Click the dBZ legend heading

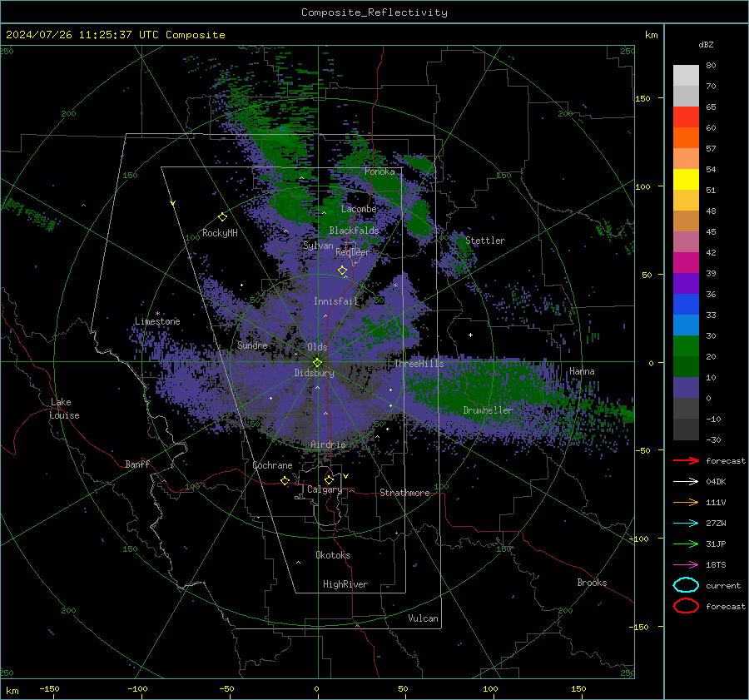point(706,45)
